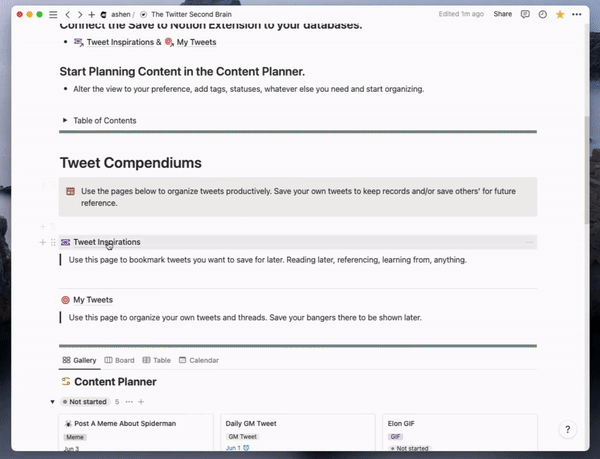Screen dimensions: 600x459
Task: Click the vertical page scrollbar
Action: coord(587,170)
